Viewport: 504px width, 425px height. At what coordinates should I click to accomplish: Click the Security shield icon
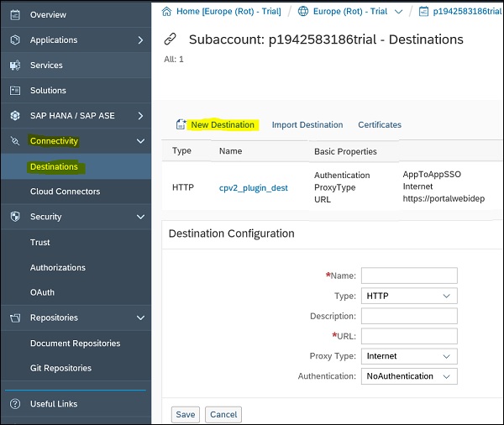point(14,217)
